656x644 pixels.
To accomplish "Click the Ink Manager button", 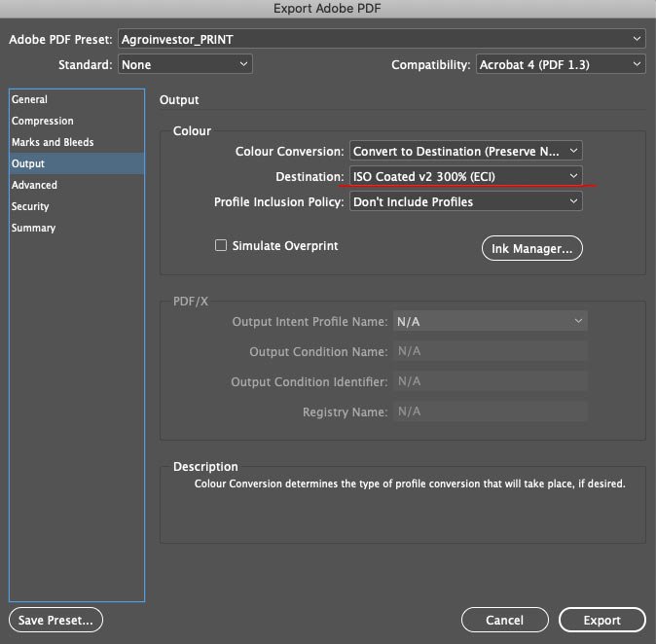I will (x=531, y=248).
